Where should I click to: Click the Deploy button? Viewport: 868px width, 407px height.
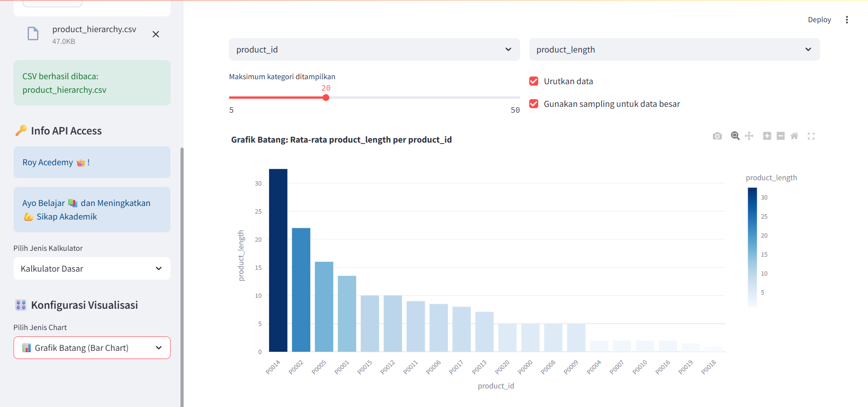(x=819, y=20)
